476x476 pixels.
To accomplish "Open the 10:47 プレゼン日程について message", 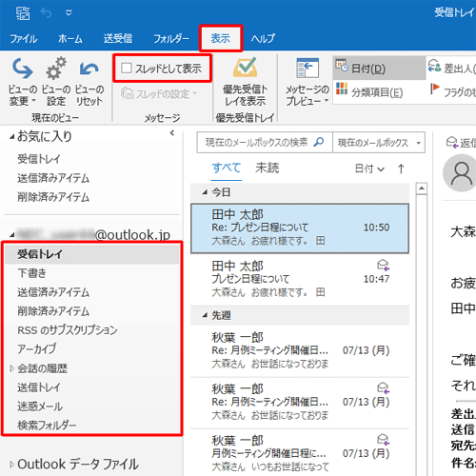I will tap(300, 280).
